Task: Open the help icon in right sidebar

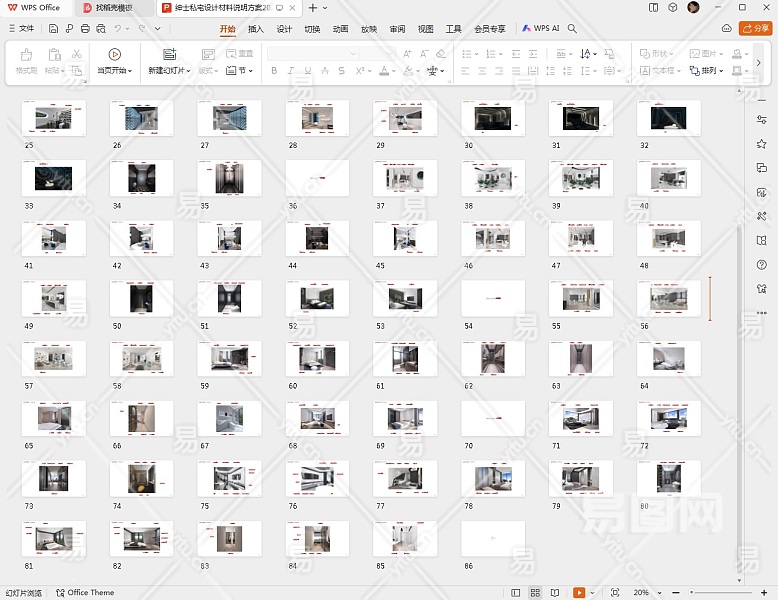Action: [x=762, y=264]
